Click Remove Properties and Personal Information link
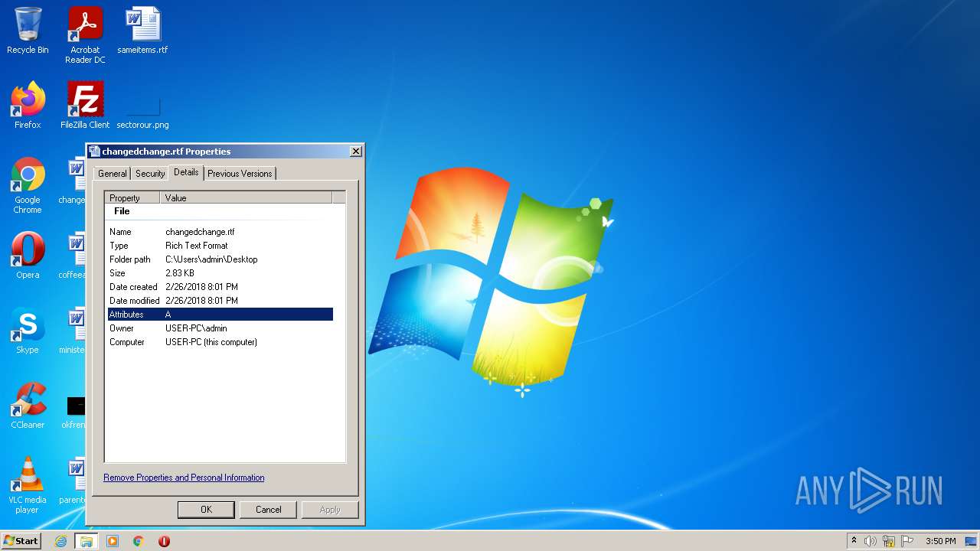 (184, 478)
